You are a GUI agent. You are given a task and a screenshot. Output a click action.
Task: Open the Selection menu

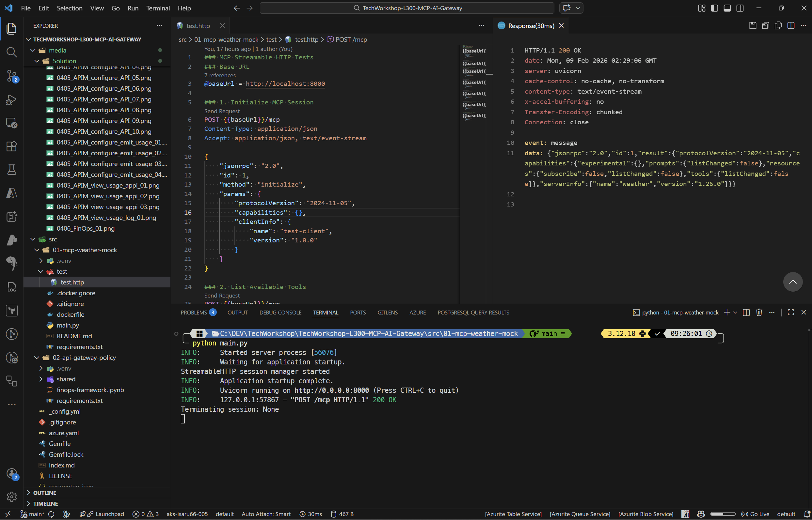69,8
